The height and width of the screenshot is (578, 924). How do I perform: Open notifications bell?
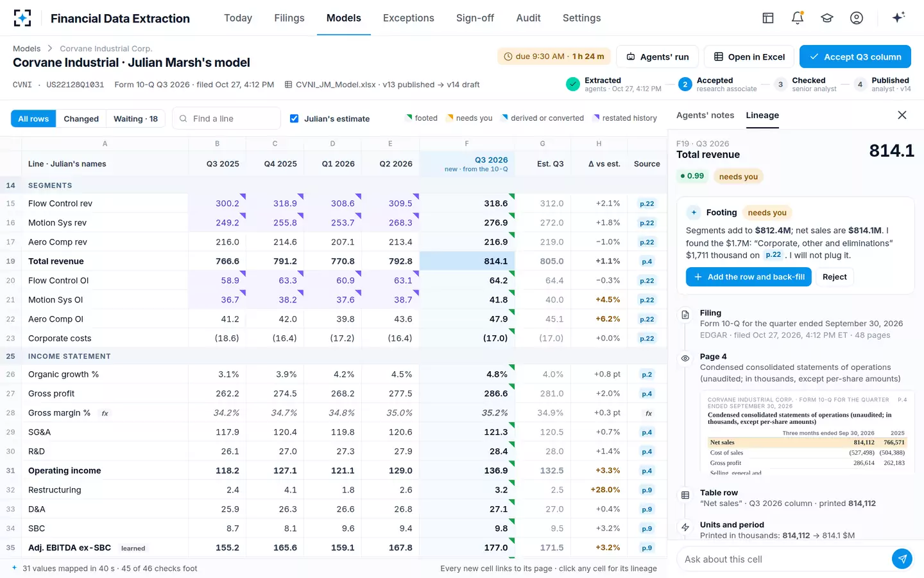798,18
